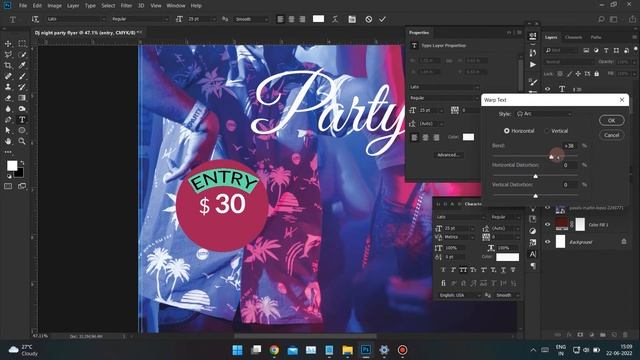Hide the Color Fill 1 layer eye
Image resolution: width=640 pixels, height=360 pixels.
pos(548,224)
